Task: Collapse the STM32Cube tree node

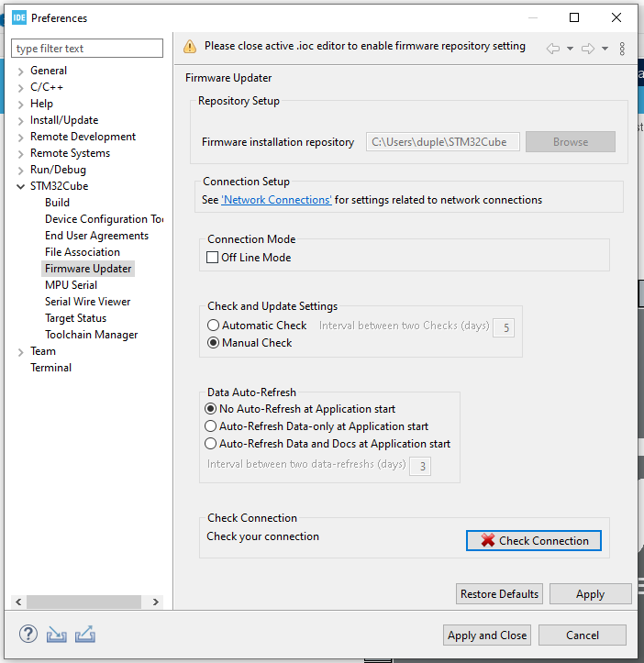Action: pyautogui.click(x=20, y=186)
